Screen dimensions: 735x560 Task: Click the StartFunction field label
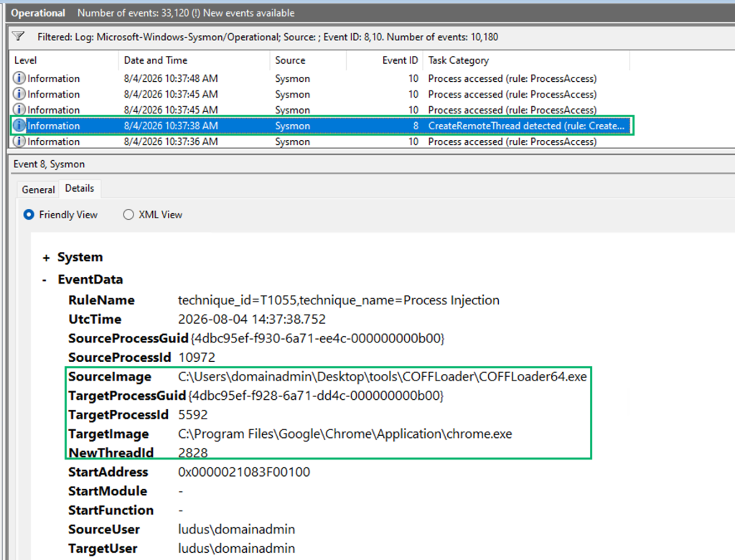[x=111, y=510]
